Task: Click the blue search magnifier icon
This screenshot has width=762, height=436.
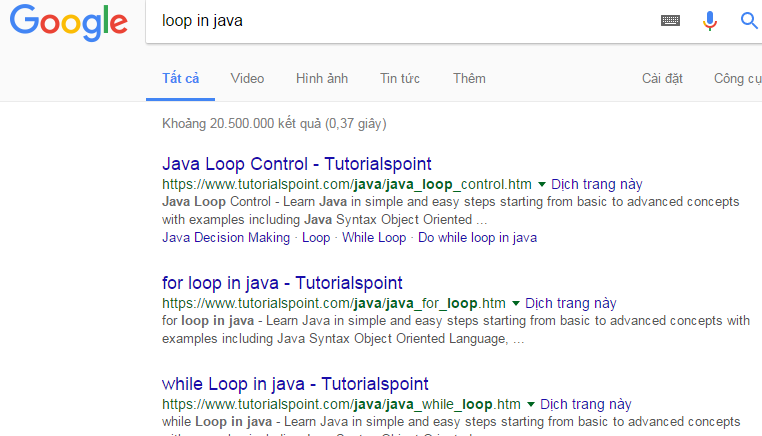Action: click(x=749, y=21)
